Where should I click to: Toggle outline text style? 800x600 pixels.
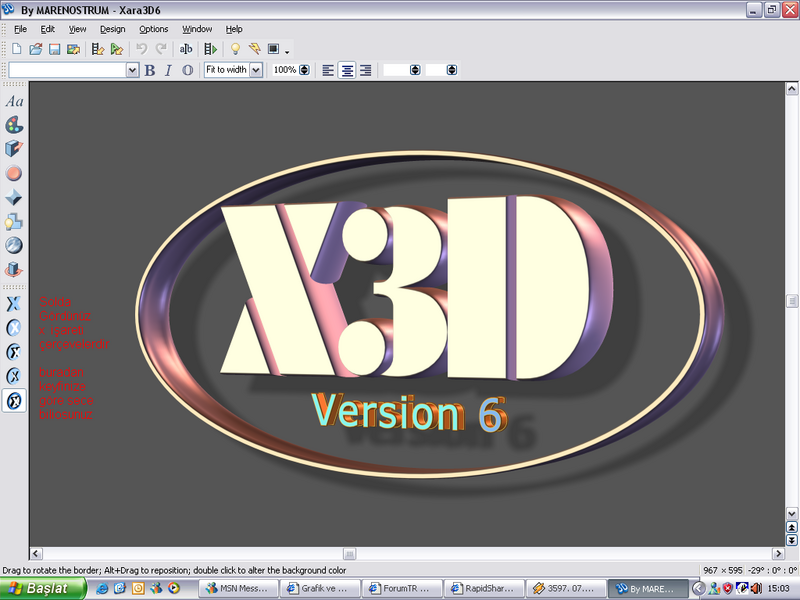(x=188, y=70)
